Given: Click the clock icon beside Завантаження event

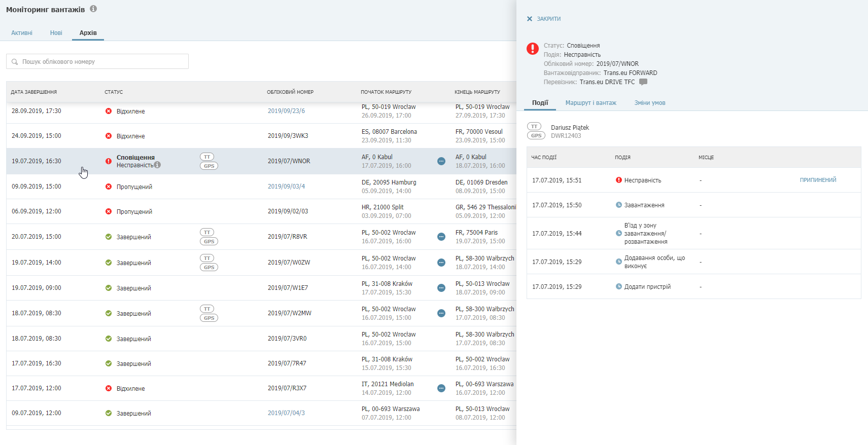Looking at the screenshot, I should [x=619, y=205].
